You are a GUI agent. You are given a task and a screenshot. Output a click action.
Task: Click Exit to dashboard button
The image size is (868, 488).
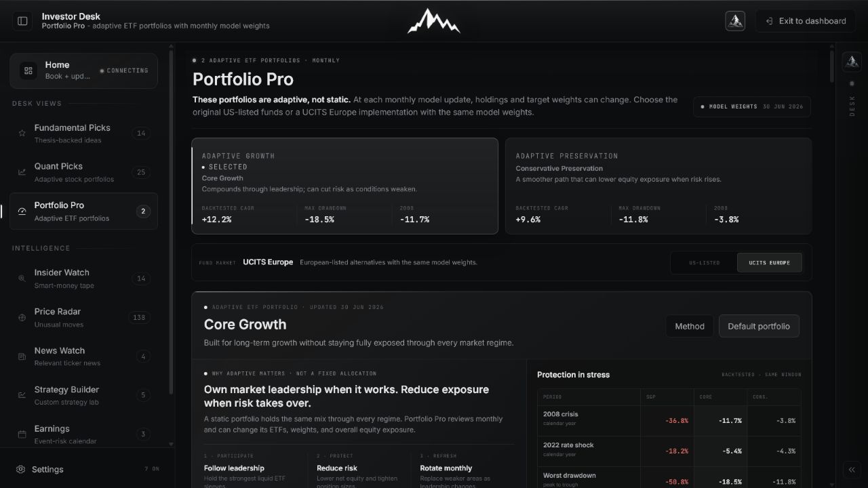point(806,21)
